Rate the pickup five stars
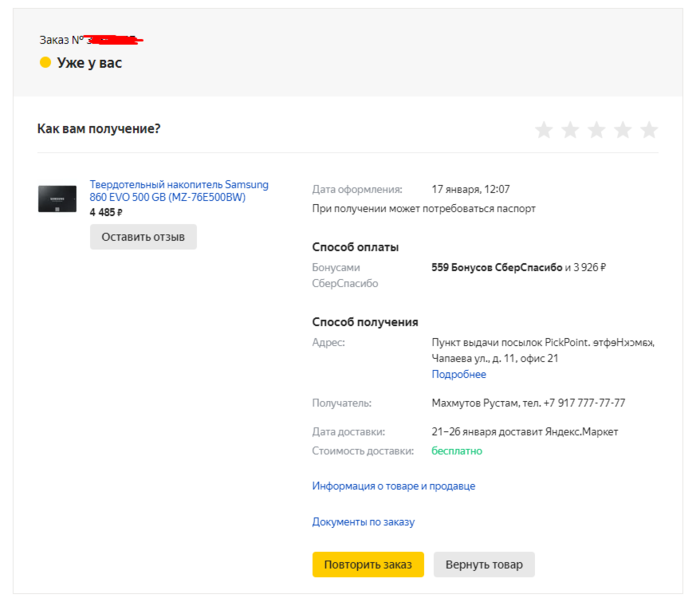 coord(649,130)
